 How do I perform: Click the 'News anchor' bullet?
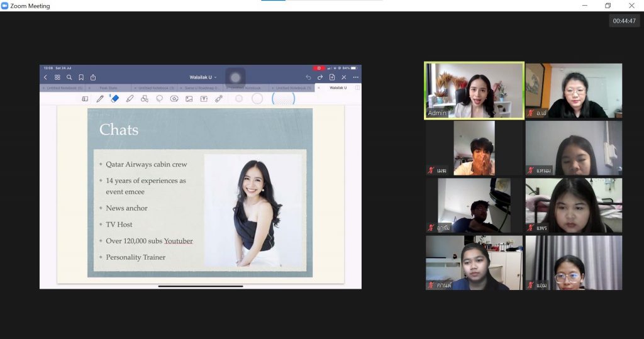point(126,208)
